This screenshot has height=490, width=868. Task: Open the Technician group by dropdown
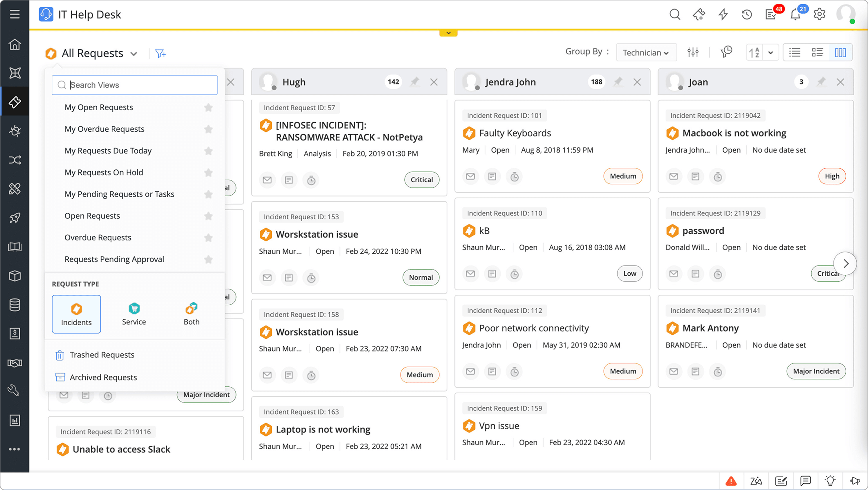coord(646,53)
